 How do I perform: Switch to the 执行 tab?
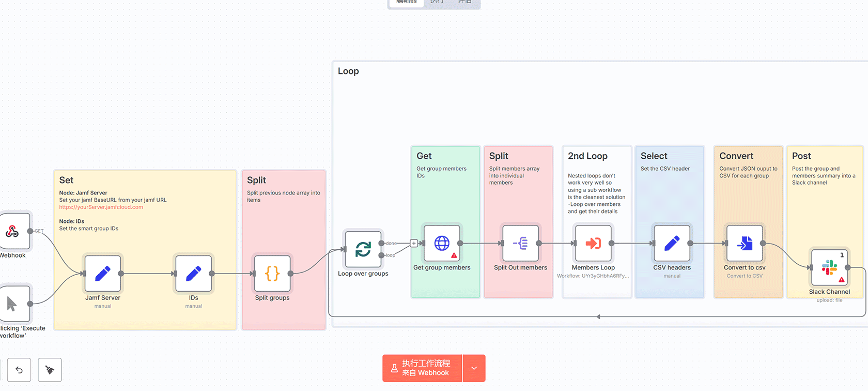[x=437, y=2]
